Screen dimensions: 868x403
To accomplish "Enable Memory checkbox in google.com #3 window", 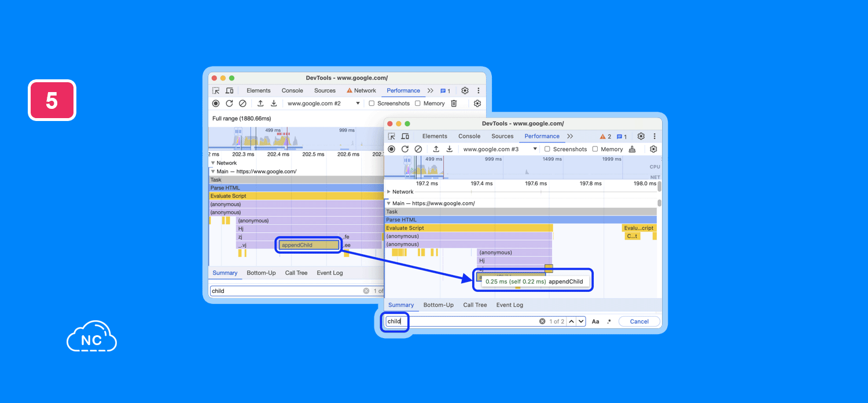I will click(595, 149).
